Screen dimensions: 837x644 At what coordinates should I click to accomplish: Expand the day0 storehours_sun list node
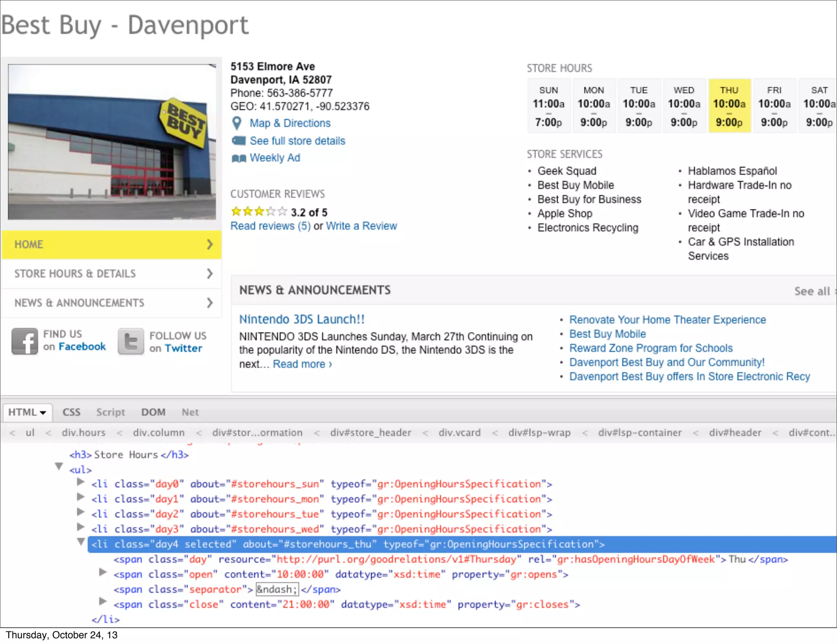pyautogui.click(x=81, y=482)
